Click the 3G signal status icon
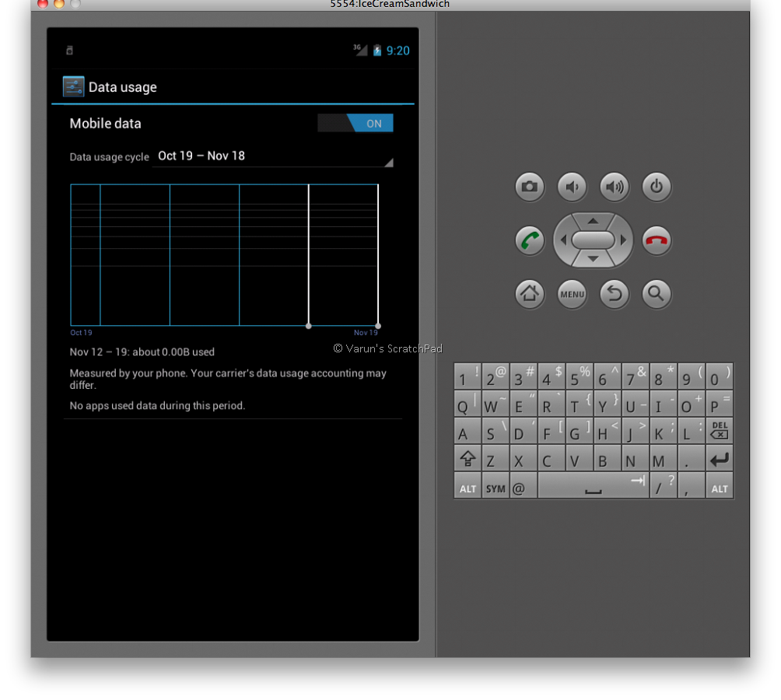The image size is (781, 700). (x=361, y=50)
